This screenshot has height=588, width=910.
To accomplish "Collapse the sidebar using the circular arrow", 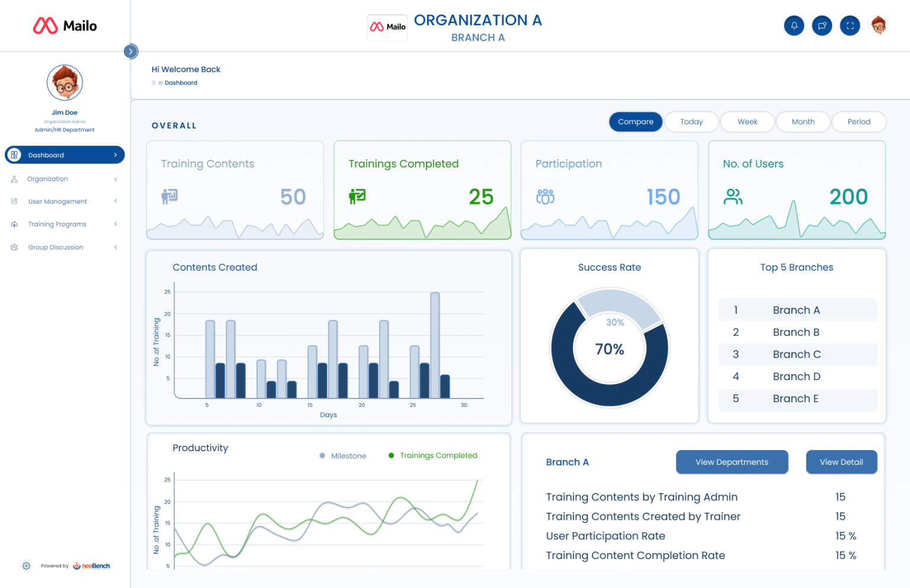I will tap(130, 51).
